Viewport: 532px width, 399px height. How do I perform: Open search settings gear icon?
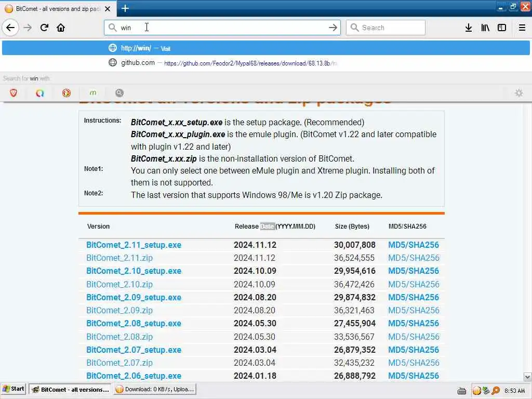(x=519, y=93)
